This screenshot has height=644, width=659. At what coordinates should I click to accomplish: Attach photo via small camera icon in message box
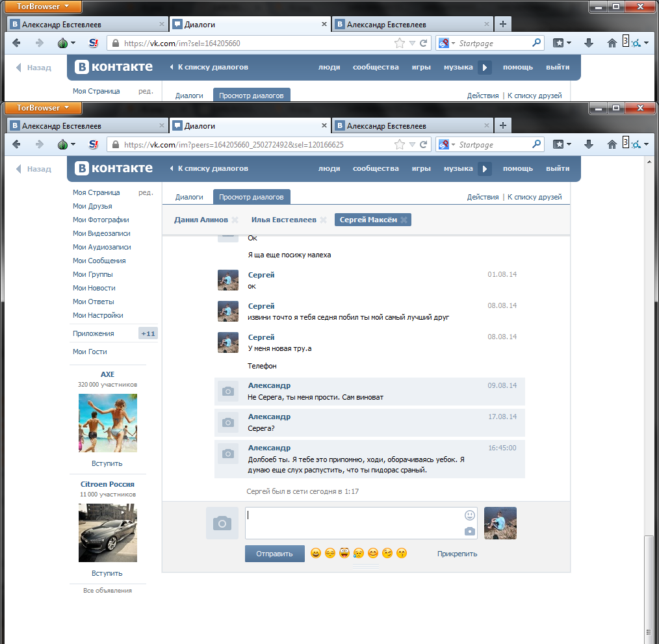pos(469,532)
